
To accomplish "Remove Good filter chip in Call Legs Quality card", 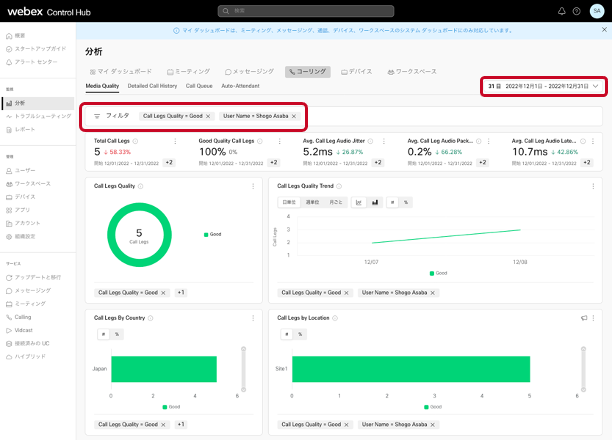I will click(x=164, y=293).
